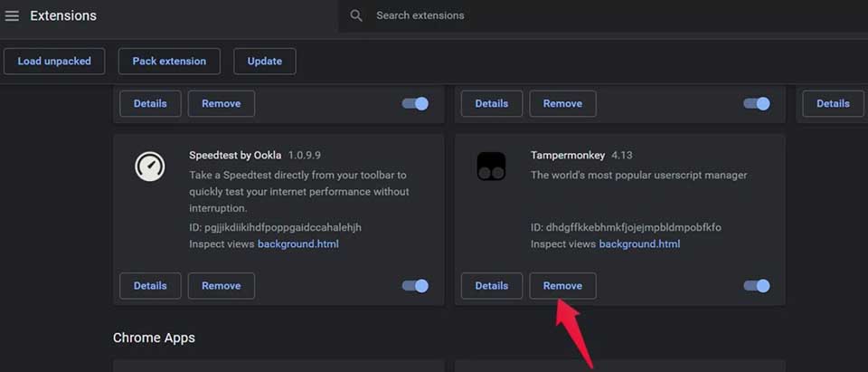Open Details for Tampermonkey

(492, 285)
